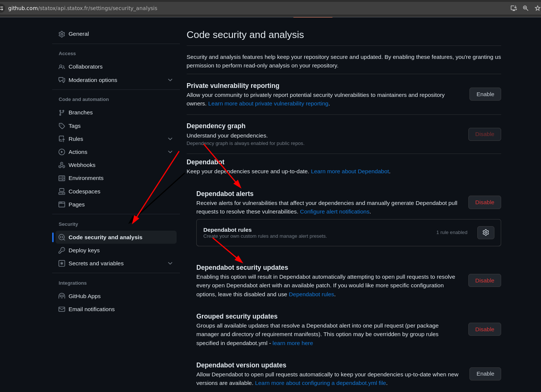Click the browser address bar URL
Viewport: 541px width, 392px height.
[83, 8]
